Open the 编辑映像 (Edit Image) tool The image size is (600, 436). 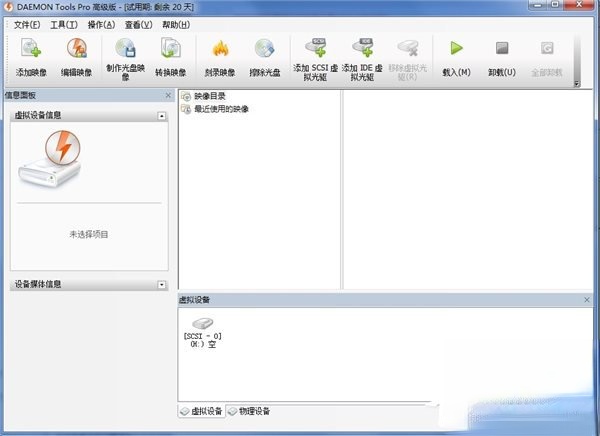point(77,49)
